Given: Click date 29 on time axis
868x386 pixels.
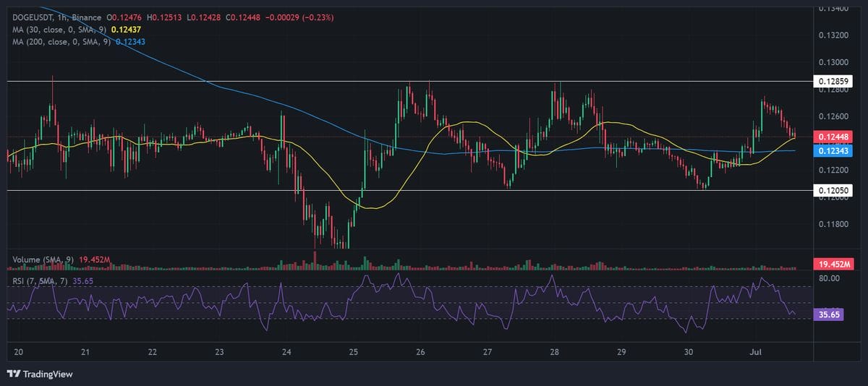Looking at the screenshot, I should 621,352.
